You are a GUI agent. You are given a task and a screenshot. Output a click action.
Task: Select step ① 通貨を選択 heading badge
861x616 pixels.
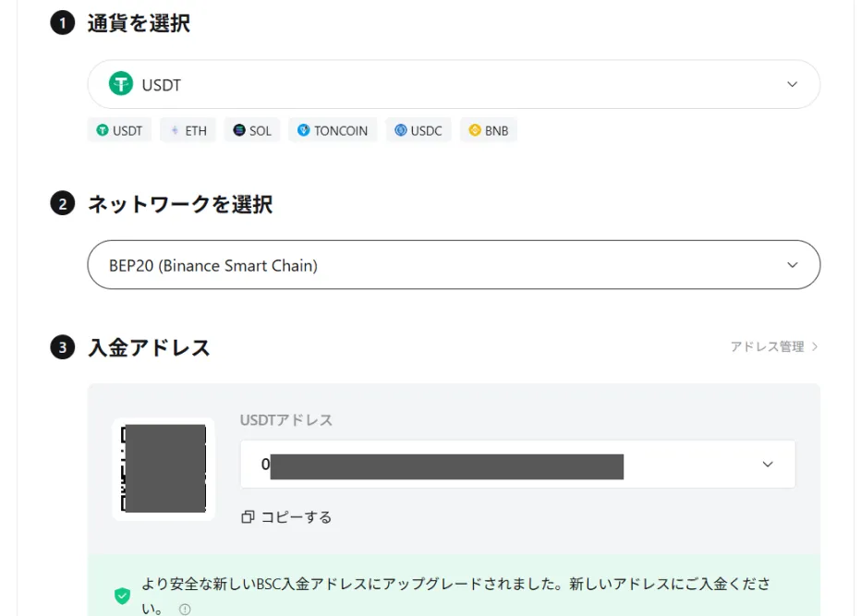62,23
